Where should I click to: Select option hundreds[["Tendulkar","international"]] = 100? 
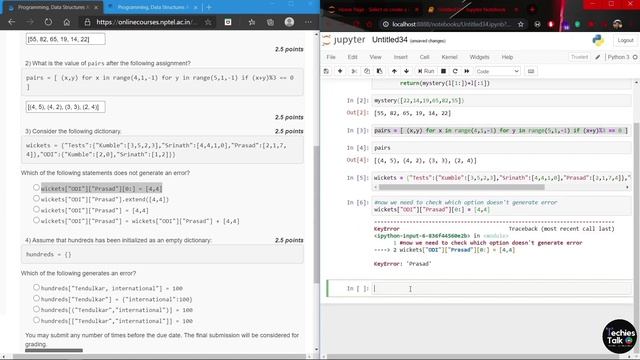(36, 320)
